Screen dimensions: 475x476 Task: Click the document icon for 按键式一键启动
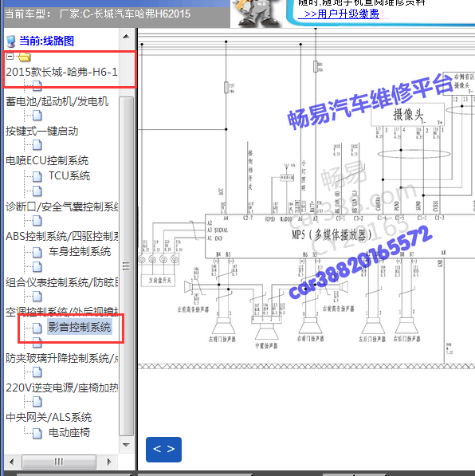(x=37, y=116)
